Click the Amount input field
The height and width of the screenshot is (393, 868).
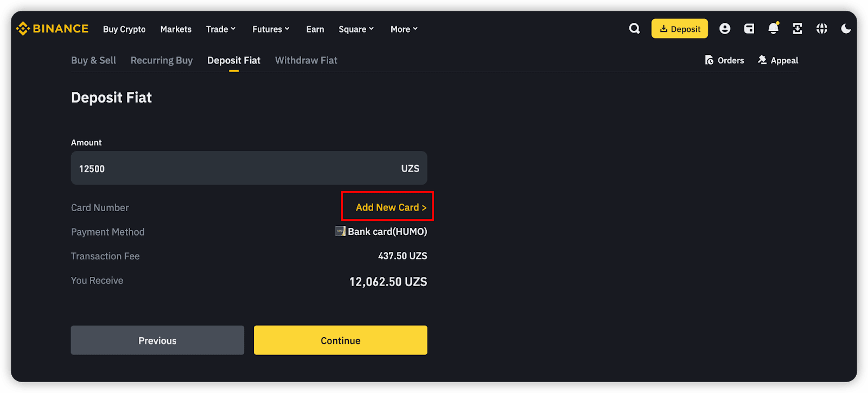(233, 168)
